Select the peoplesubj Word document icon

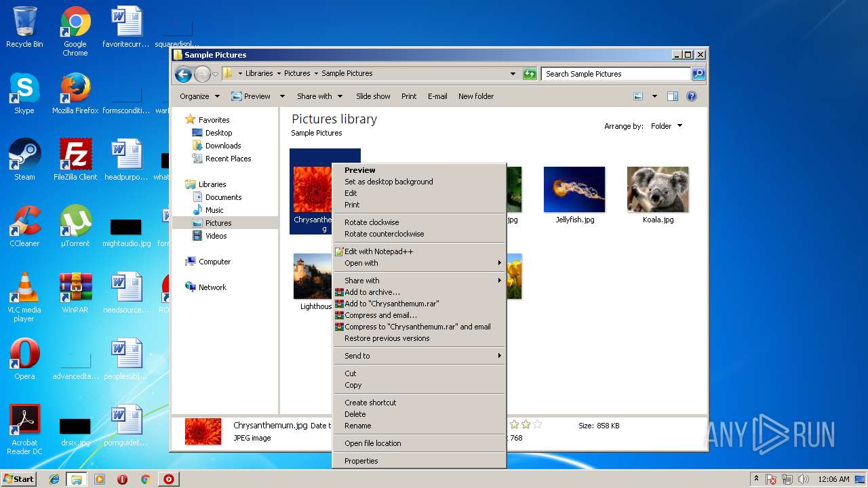pos(126,359)
